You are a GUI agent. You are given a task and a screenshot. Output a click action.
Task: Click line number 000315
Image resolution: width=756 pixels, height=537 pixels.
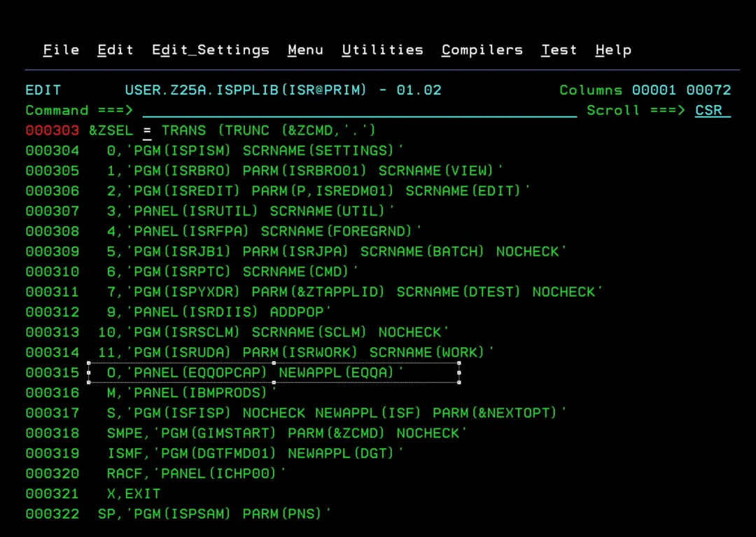click(x=52, y=372)
